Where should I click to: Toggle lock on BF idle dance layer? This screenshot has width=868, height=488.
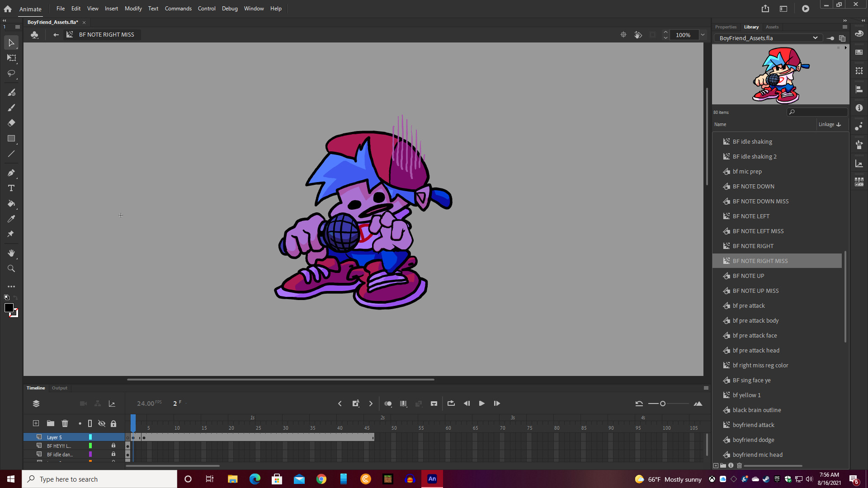tap(113, 454)
